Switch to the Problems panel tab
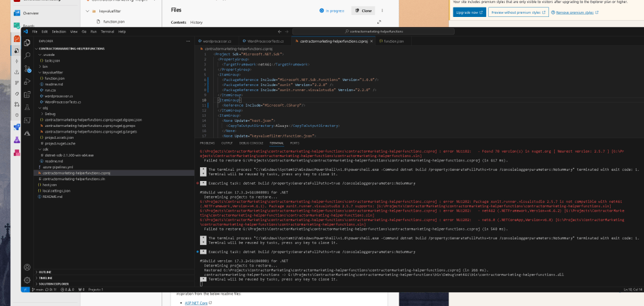The width and height of the screenshot is (644, 306). point(207,143)
